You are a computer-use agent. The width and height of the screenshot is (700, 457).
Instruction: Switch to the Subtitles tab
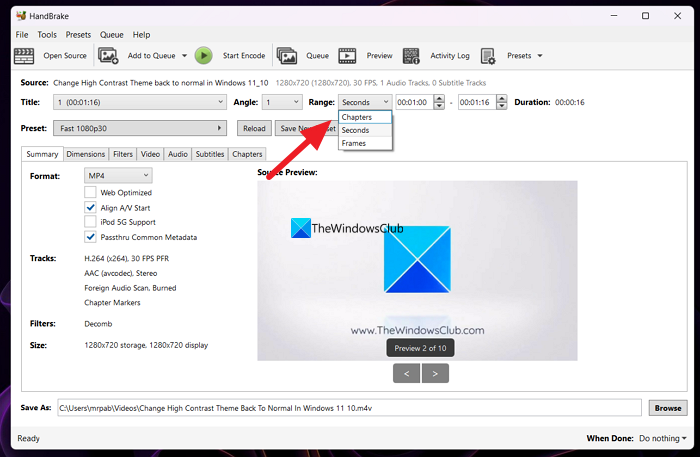pyautogui.click(x=210, y=154)
